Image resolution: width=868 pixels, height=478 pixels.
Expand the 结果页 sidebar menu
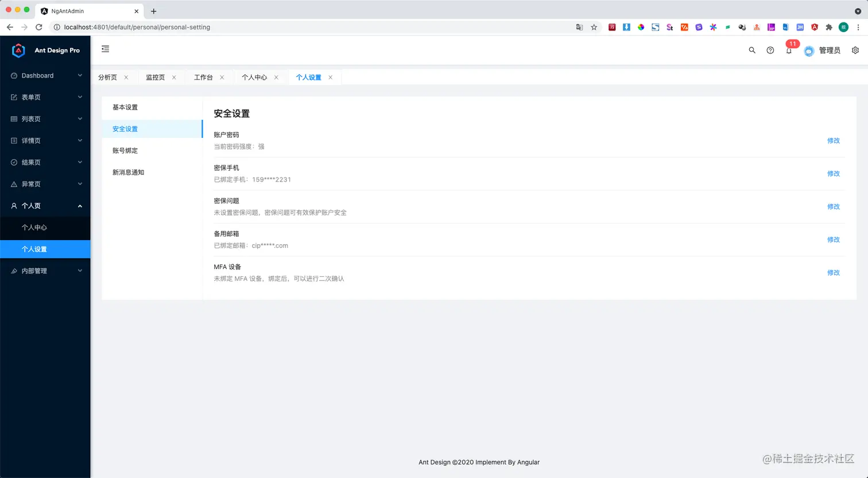pos(45,163)
